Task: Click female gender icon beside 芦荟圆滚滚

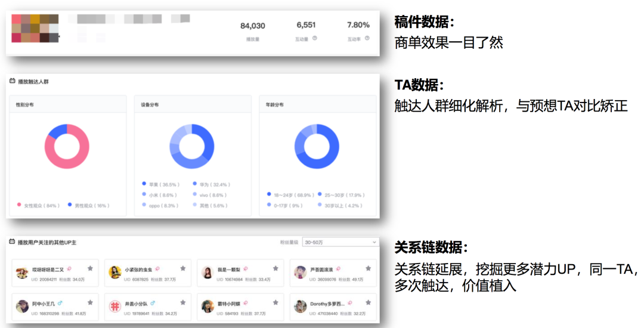Action: [x=338, y=270]
